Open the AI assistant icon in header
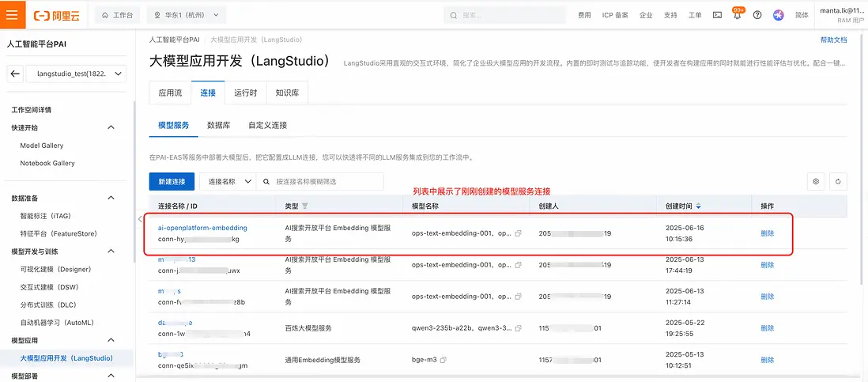 (779, 15)
